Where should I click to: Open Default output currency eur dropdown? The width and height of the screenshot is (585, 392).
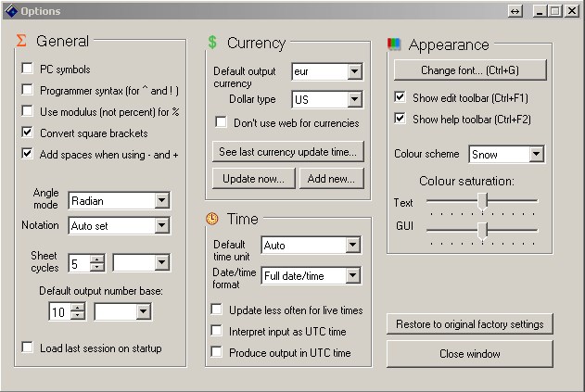pos(354,71)
